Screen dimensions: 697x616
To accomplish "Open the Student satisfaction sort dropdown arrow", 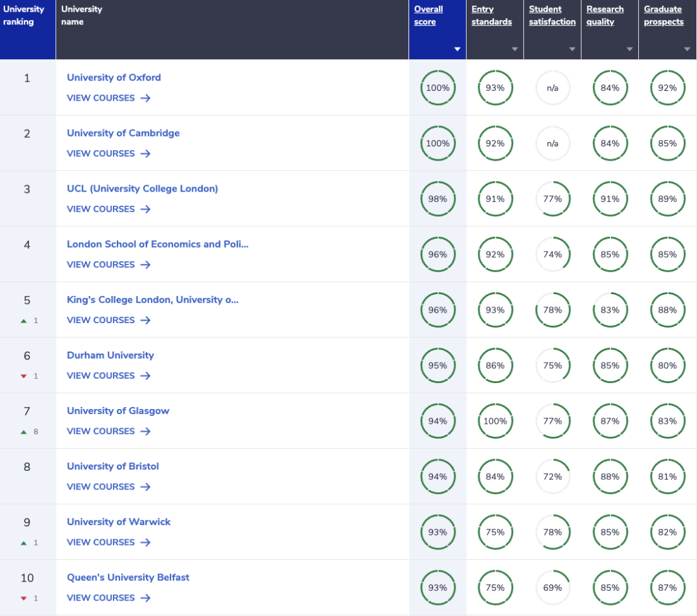I will pyautogui.click(x=572, y=49).
